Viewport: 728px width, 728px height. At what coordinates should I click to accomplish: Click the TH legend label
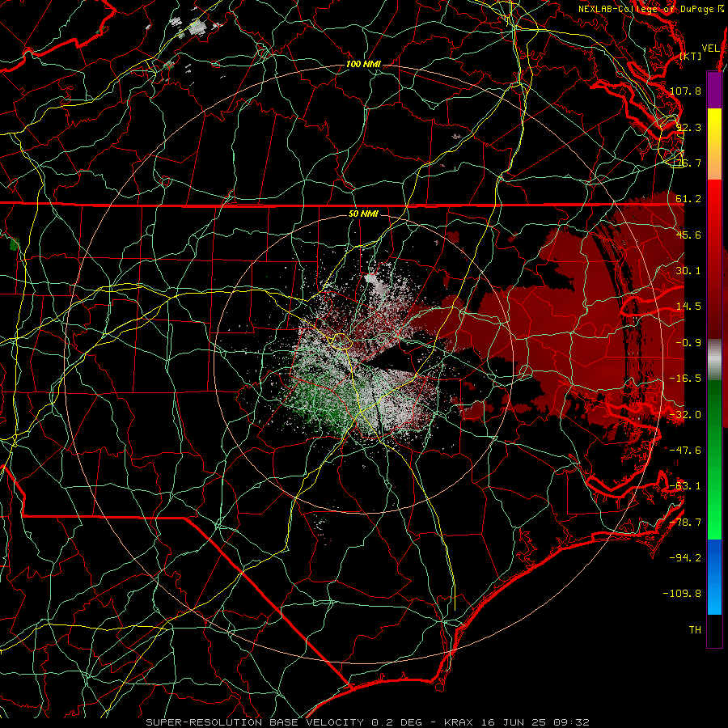click(695, 630)
